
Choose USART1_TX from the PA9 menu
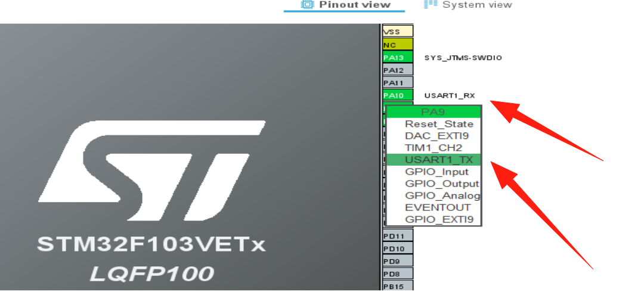pyautogui.click(x=434, y=160)
